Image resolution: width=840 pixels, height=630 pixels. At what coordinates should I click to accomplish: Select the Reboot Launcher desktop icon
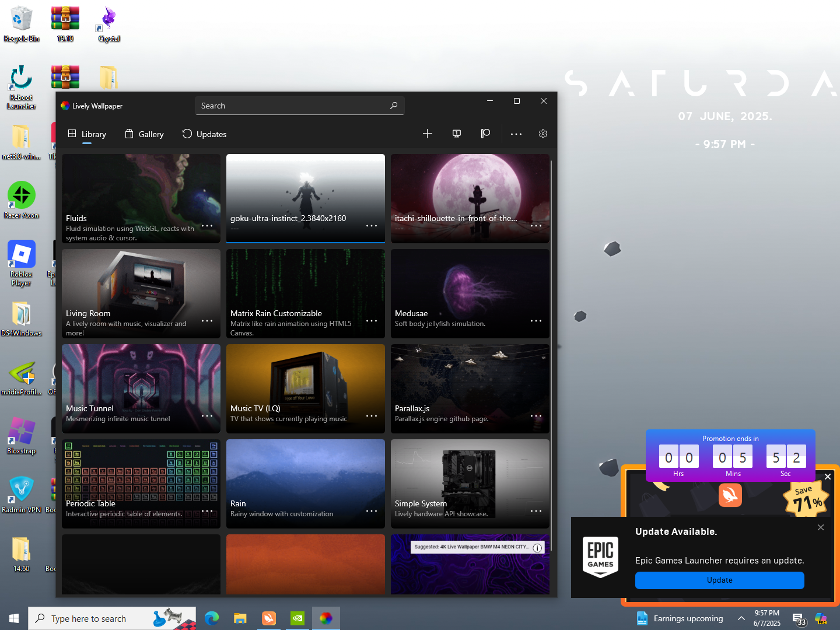click(x=22, y=87)
